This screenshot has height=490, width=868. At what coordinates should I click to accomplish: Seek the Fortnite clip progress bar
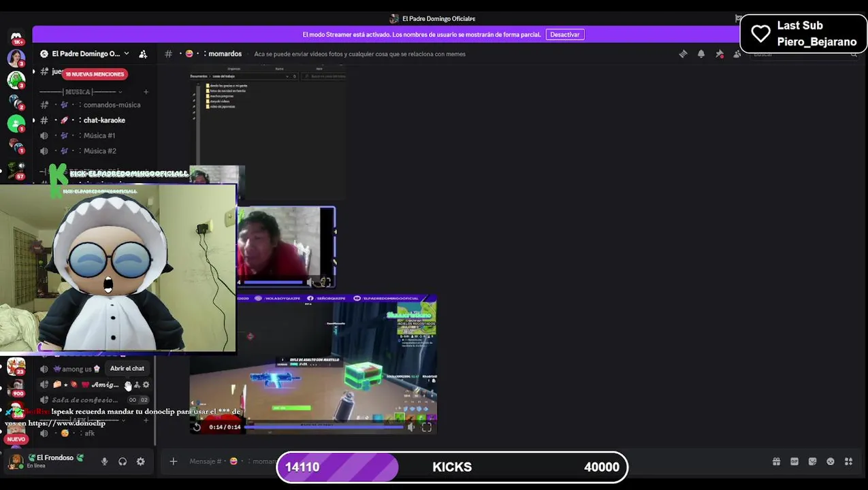click(x=324, y=427)
